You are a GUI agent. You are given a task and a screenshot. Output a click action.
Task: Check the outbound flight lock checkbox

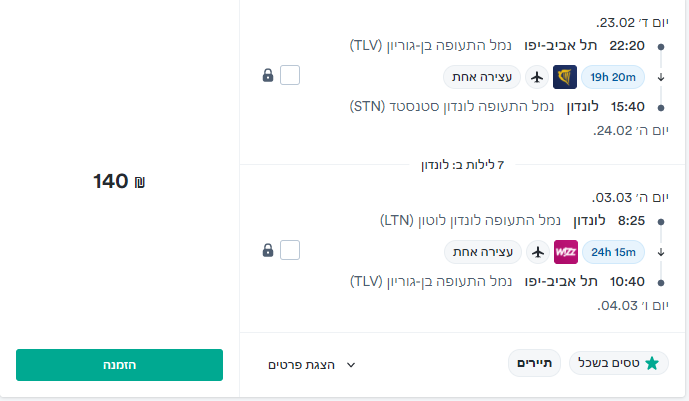click(289, 75)
